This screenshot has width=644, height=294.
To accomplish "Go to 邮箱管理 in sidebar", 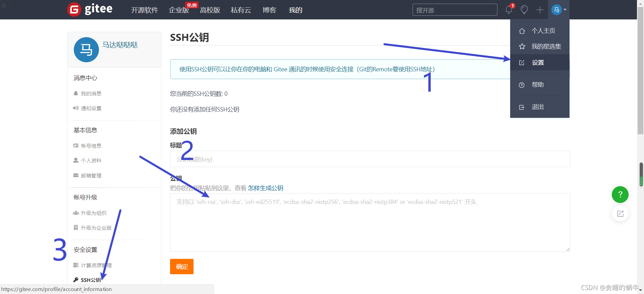I will [x=91, y=175].
